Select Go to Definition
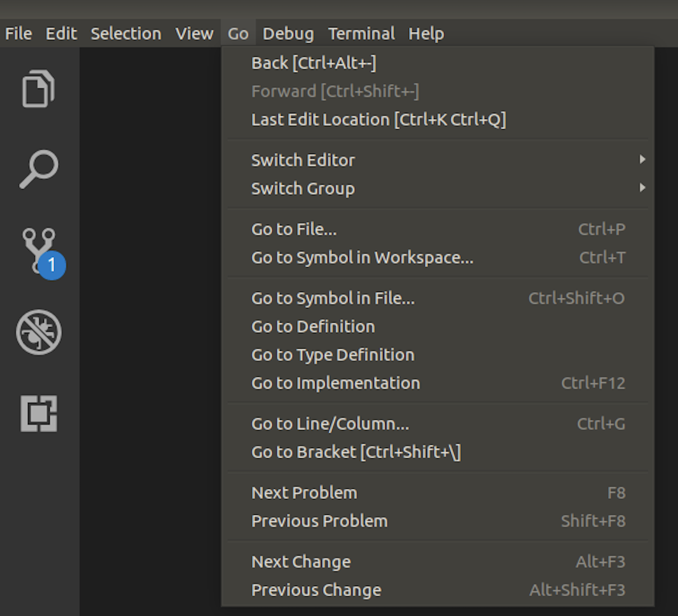 (x=314, y=326)
